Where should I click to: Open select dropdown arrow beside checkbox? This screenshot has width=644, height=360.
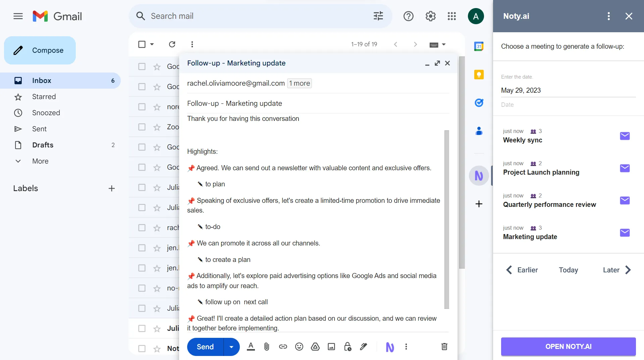[152, 44]
